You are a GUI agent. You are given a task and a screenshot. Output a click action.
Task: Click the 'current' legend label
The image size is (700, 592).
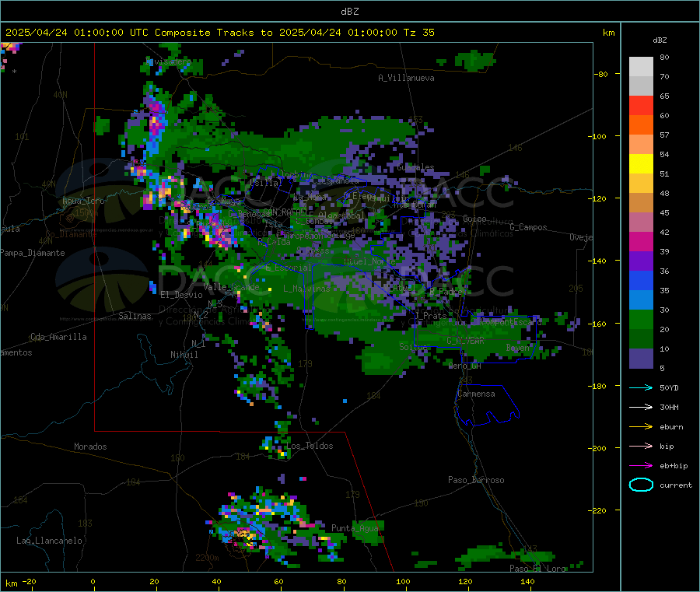coord(676,485)
